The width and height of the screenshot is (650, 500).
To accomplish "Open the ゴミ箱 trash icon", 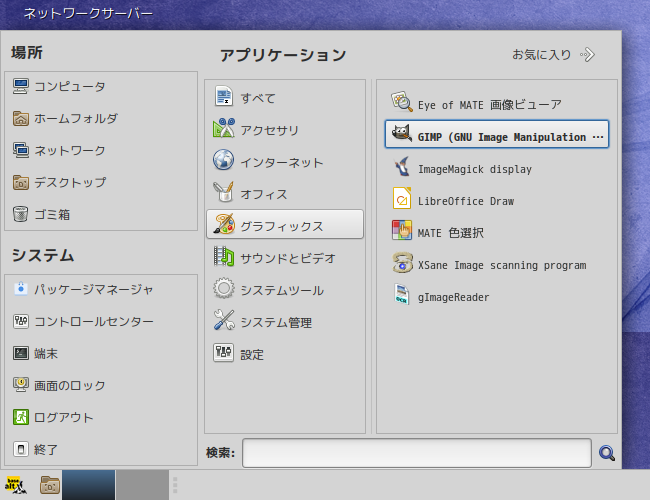I will tap(20, 214).
